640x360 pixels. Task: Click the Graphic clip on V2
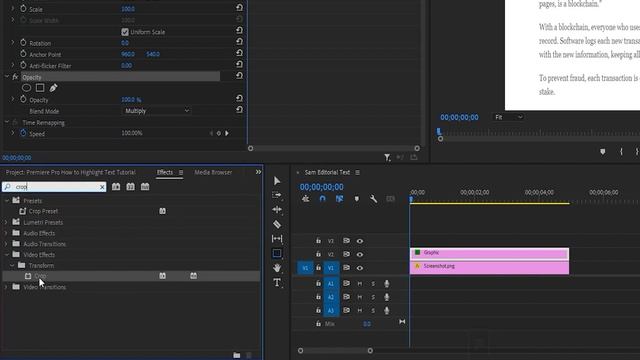click(x=489, y=253)
